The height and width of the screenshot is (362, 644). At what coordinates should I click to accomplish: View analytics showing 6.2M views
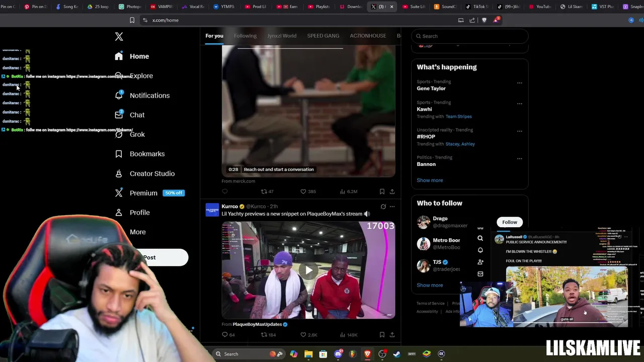click(x=348, y=192)
